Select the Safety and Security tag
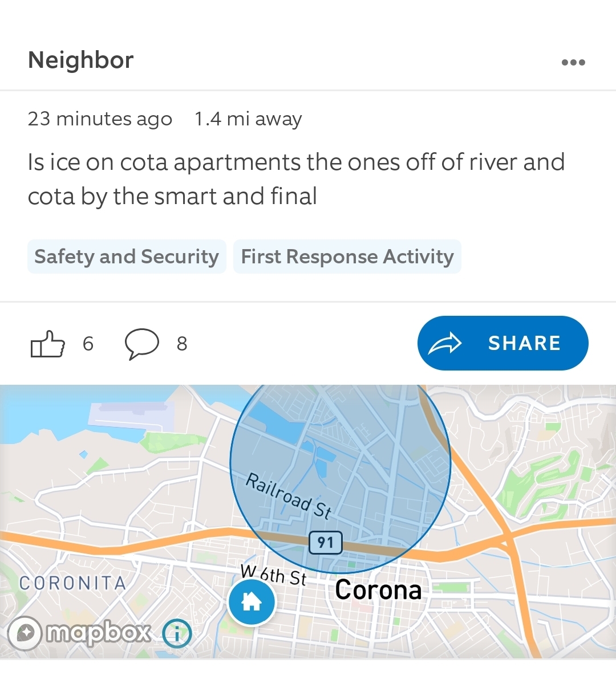Screen dimensions: 616x696 [127, 257]
